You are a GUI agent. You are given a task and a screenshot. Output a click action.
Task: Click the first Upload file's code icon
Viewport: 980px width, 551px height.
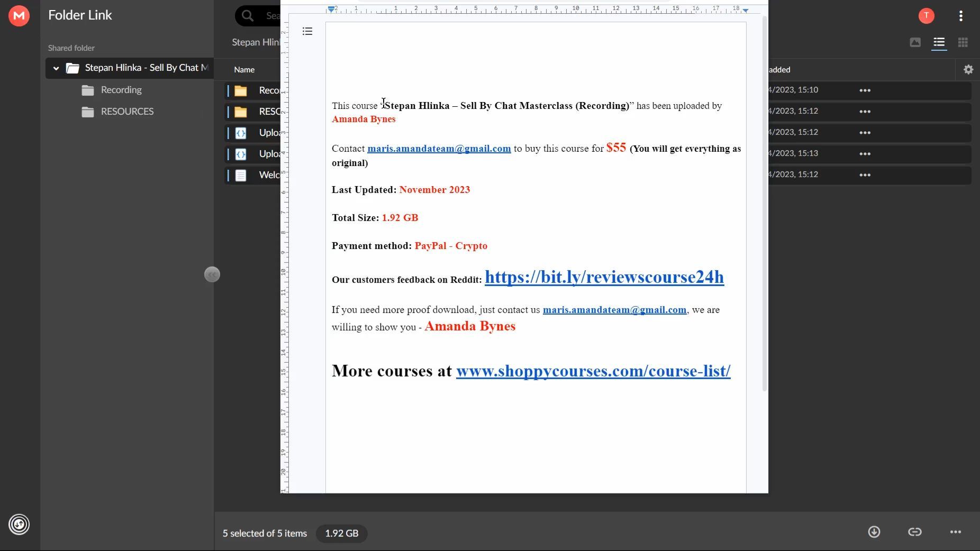[x=241, y=133]
